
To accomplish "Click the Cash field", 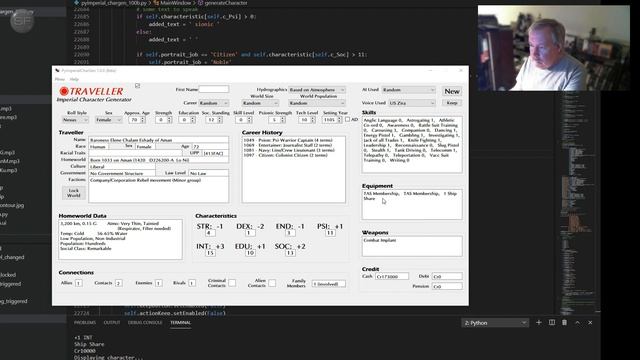I will point(391,276).
